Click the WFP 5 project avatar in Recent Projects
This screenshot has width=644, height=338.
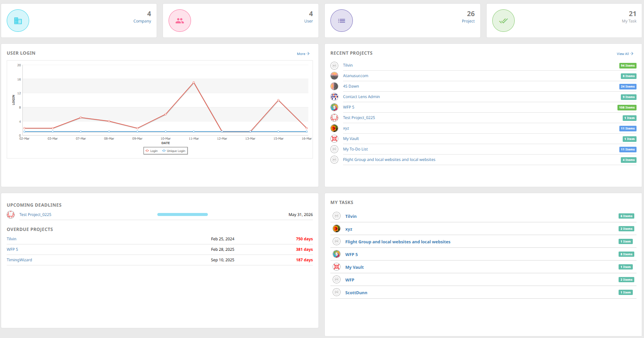[334, 107]
